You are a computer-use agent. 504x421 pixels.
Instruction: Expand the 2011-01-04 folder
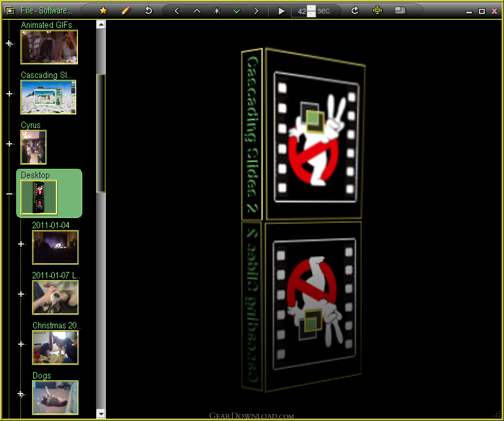coord(21,244)
